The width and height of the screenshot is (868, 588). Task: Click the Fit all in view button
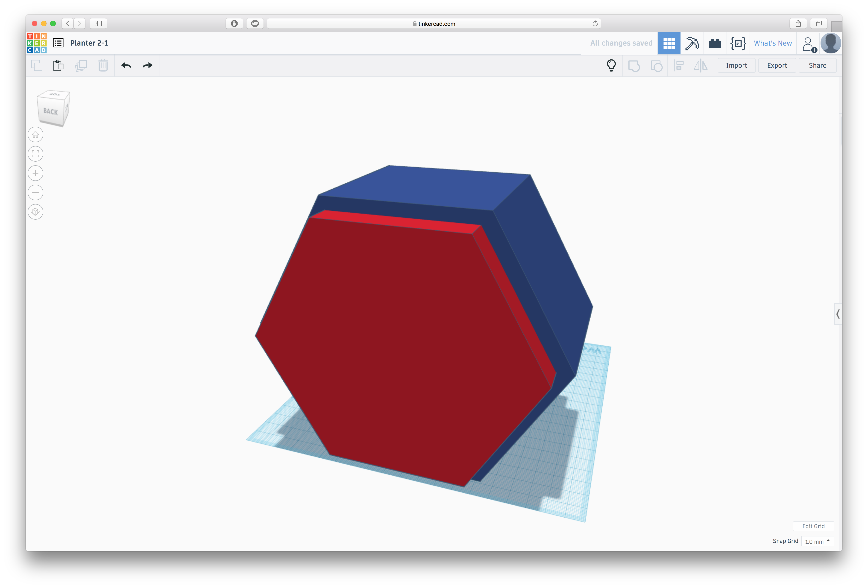(x=35, y=154)
